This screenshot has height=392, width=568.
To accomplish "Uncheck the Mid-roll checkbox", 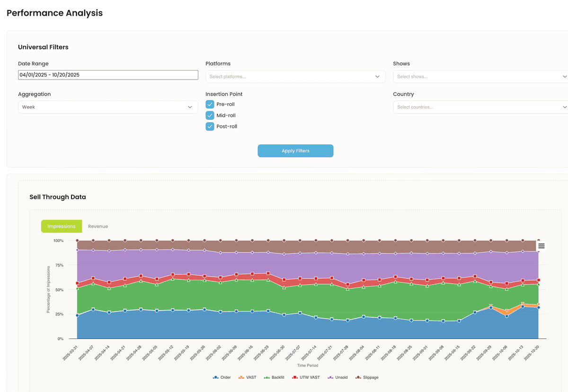I will 210,116.
